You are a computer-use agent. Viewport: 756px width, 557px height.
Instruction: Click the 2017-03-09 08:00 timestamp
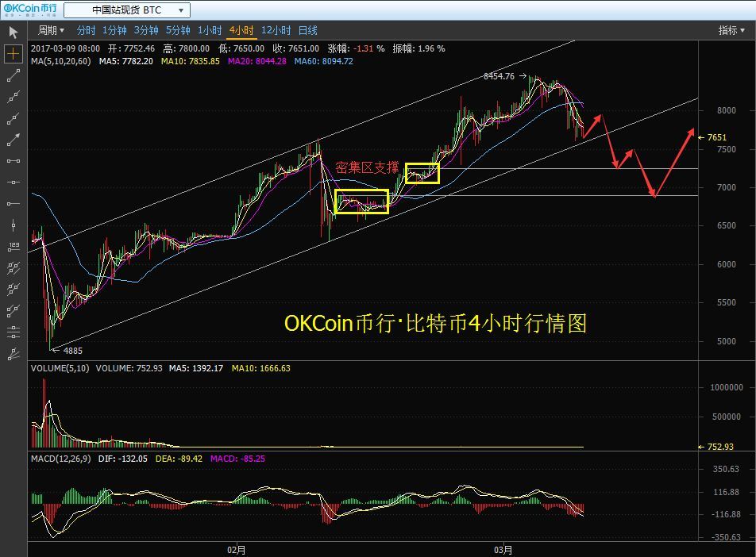tap(66, 48)
